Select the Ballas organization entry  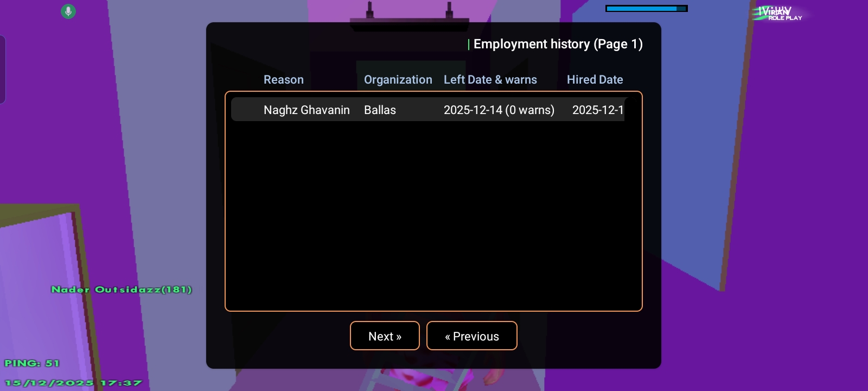click(380, 110)
